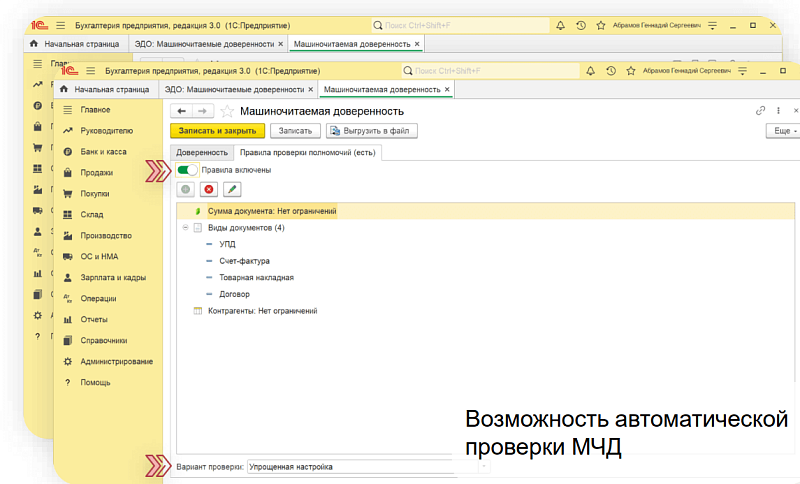Viewport: 800px width, 484px height.
Task: Open the Покупки section
Action: 94,193
